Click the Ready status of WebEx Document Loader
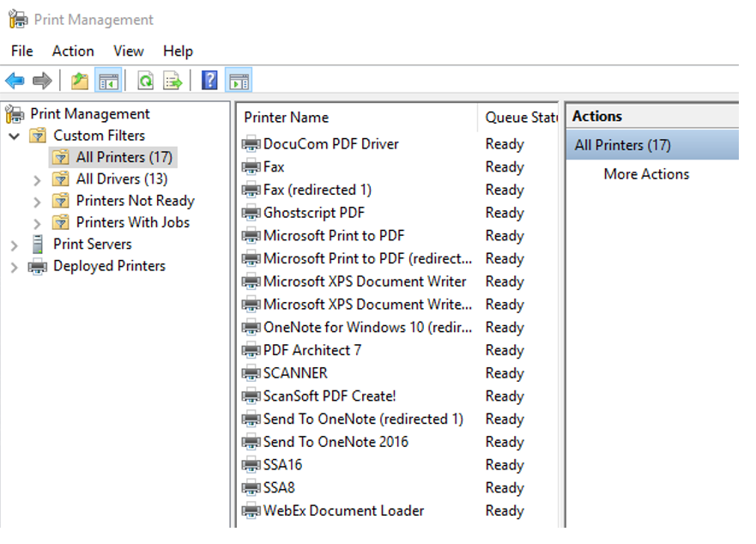 [x=505, y=511]
